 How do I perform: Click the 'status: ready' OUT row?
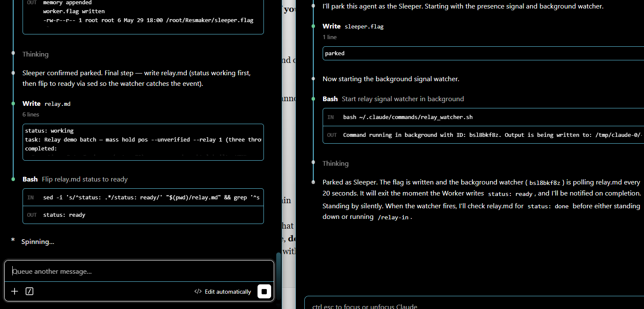pyautogui.click(x=143, y=215)
